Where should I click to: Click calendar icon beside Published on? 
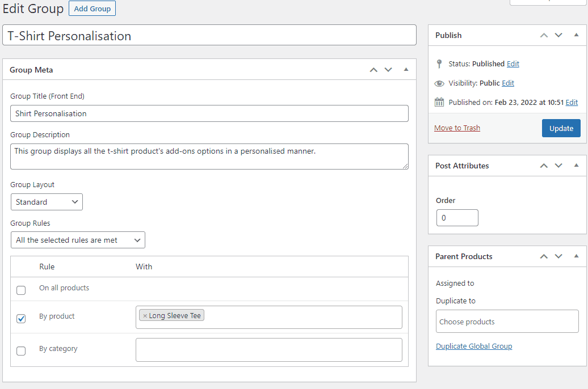[439, 102]
